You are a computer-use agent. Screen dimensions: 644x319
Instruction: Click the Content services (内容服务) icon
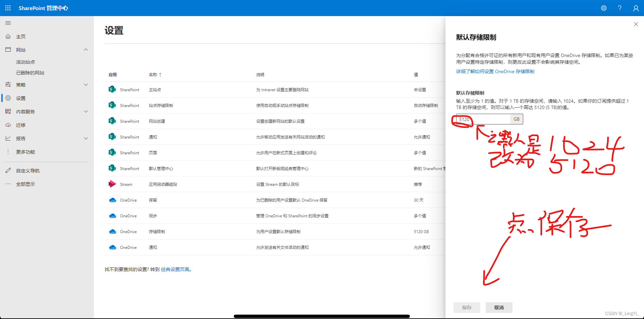point(8,111)
